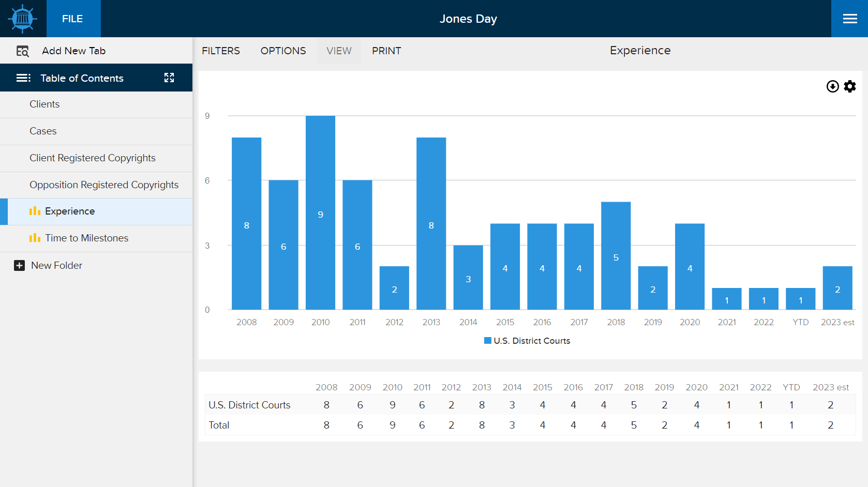Open the OPTIONS menu
Screen dimensions: 868x487
[283, 51]
